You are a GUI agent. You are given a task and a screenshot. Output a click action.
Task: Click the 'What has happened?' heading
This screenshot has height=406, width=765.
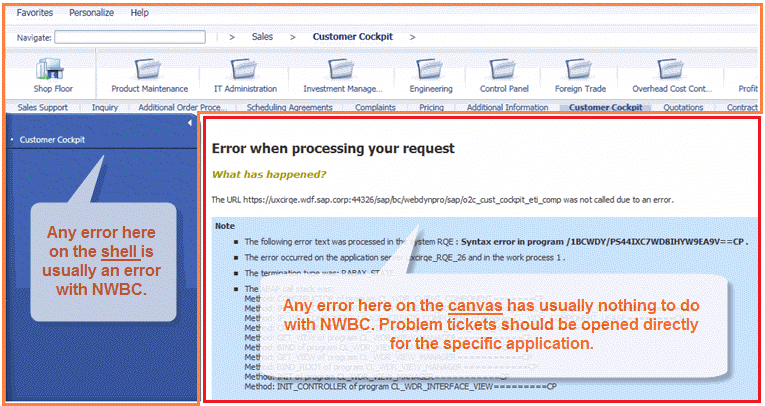pyautogui.click(x=269, y=175)
